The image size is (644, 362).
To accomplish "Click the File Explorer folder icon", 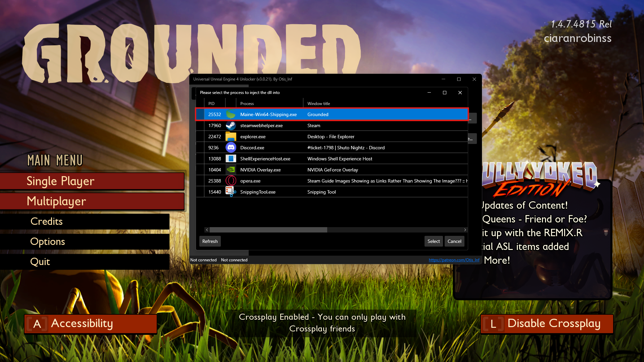I will (231, 137).
